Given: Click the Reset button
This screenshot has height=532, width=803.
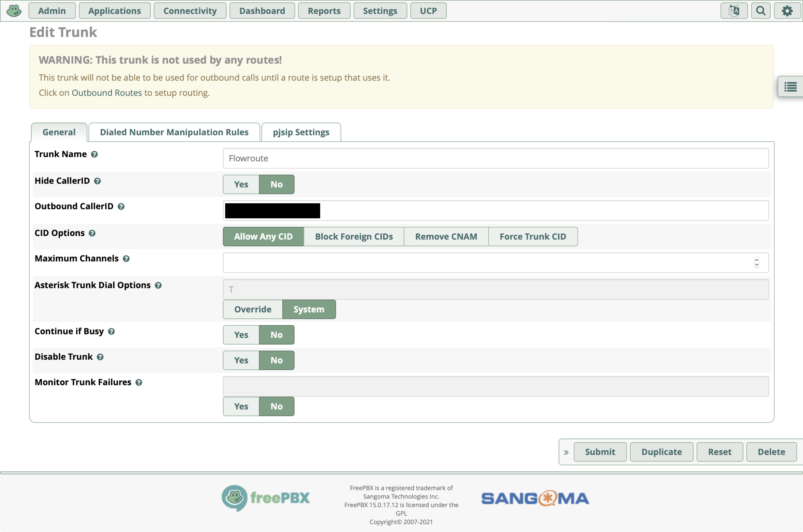Looking at the screenshot, I should [720, 452].
